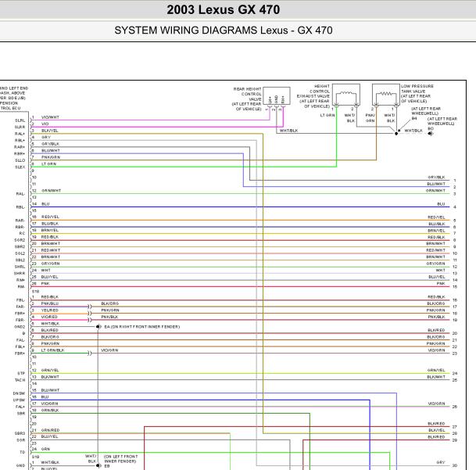Screen dimensions: 476x470
Task: Click the "SYSTEM WIRING DIAGRAMS Lexus - GX 470" subtitle
Action: click(223, 30)
